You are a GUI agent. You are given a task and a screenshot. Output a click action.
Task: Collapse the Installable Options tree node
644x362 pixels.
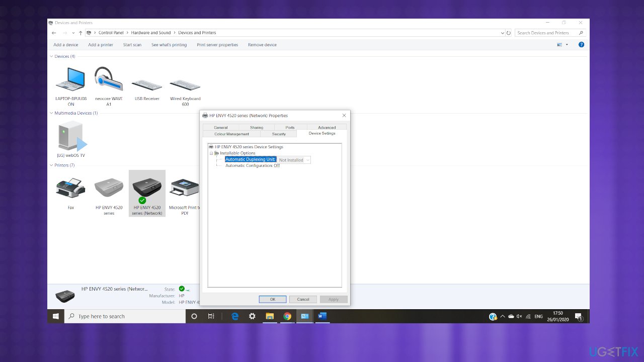point(212,153)
